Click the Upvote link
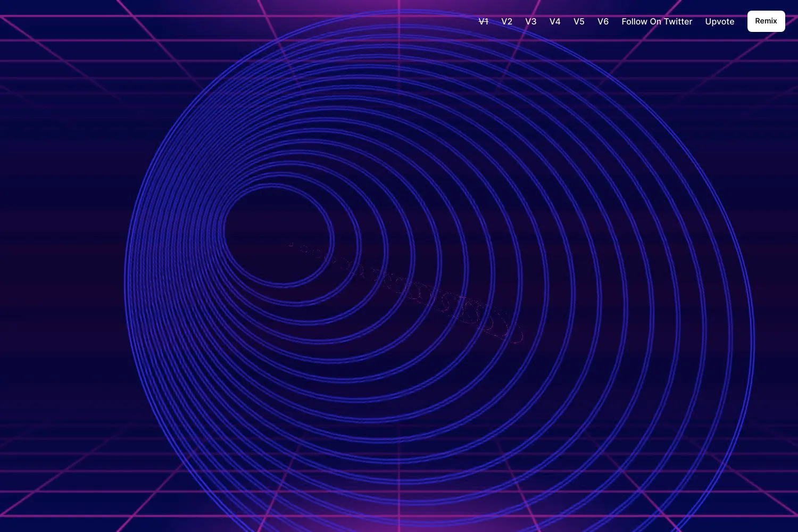The width and height of the screenshot is (798, 532). pos(720,21)
